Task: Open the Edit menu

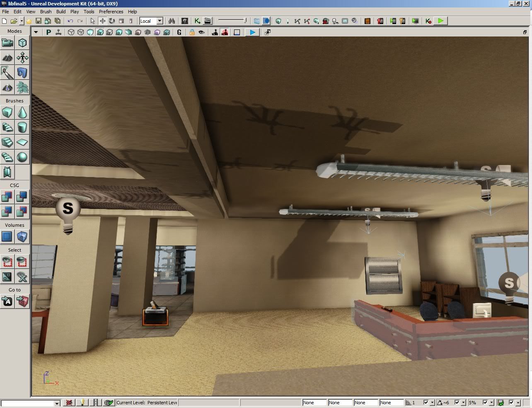Action: pyautogui.click(x=17, y=12)
